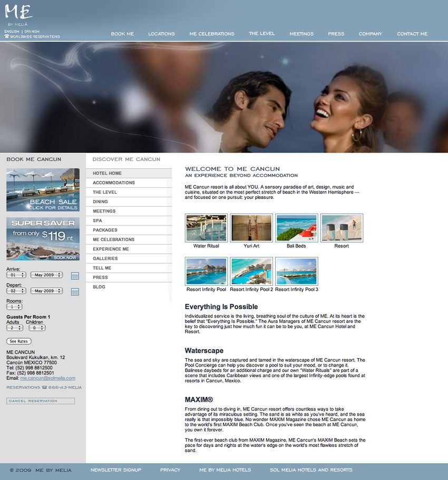
Task: Open the arrival month dropdown
Action: point(46,275)
